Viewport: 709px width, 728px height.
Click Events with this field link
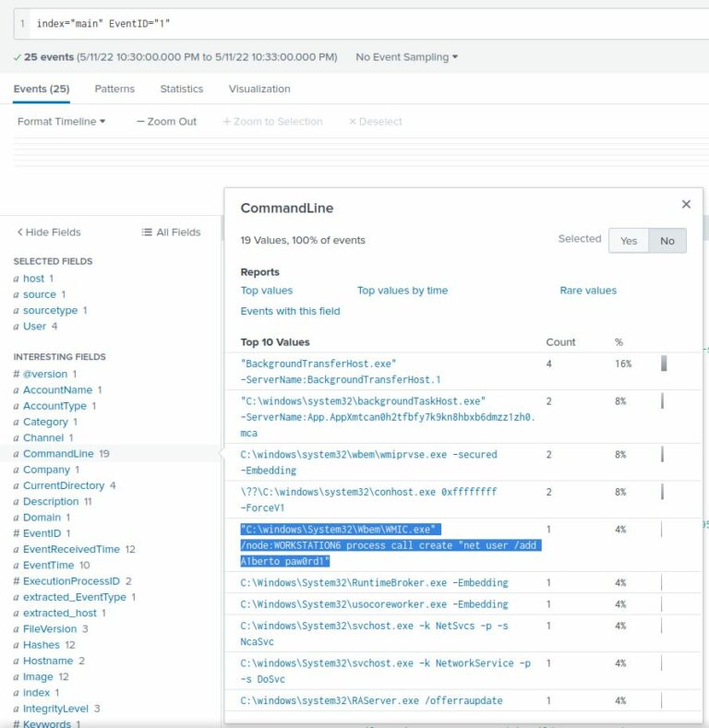tap(290, 311)
